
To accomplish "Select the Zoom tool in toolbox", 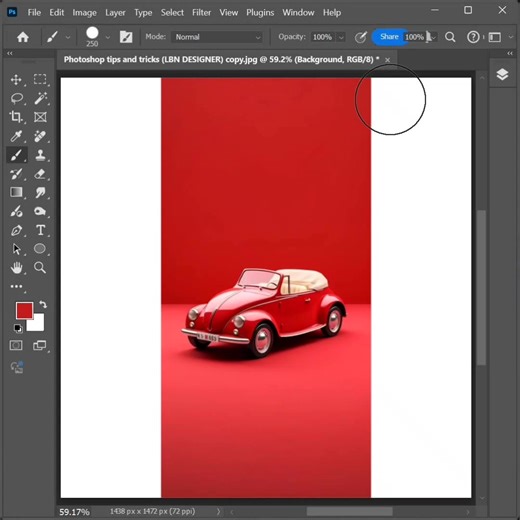I will (x=40, y=268).
